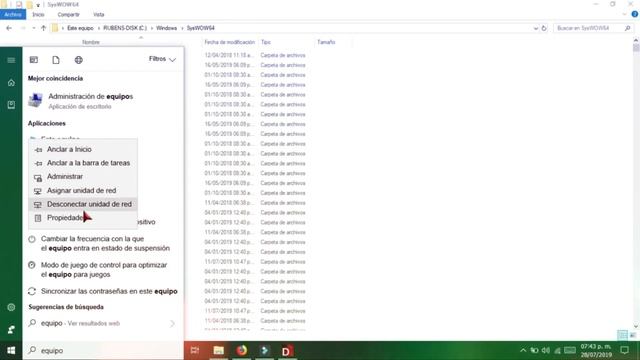Open File Explorer from taskbar
Viewport: 640px width, 360px height.
(x=218, y=351)
